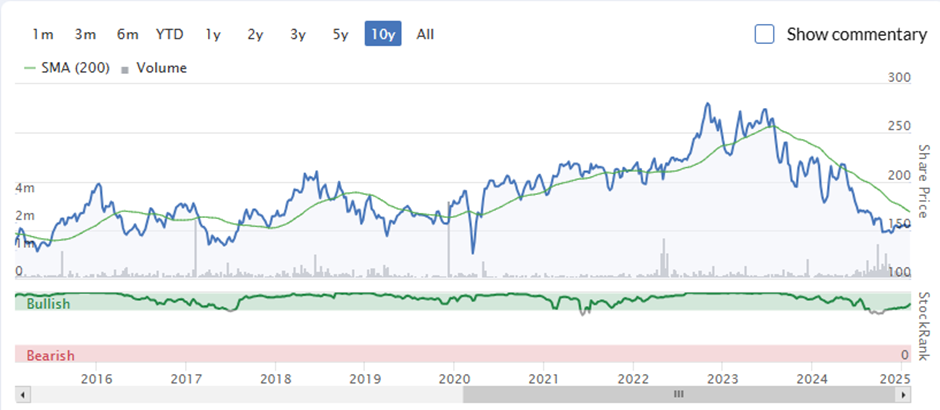Enable the Show commentary checkbox
The height and width of the screenshot is (410, 940).
(x=764, y=34)
